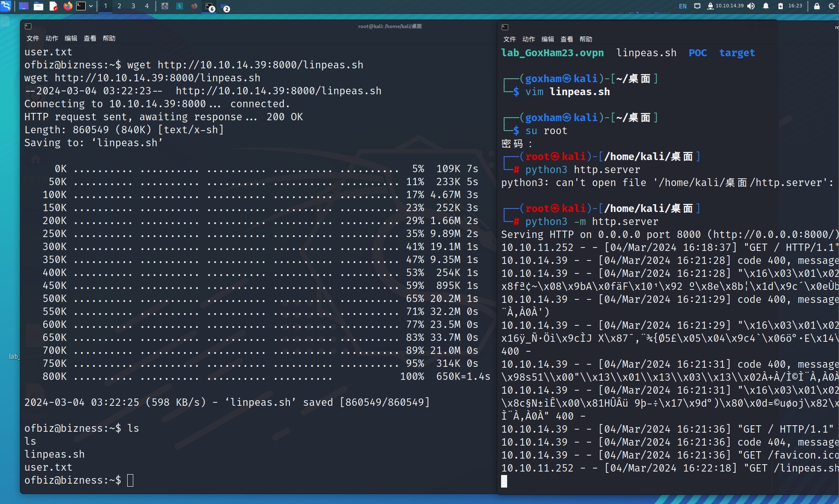Click linpeas.sh in the ofbiz ls output
Viewport: 839px width, 504px height.
[x=55, y=454]
